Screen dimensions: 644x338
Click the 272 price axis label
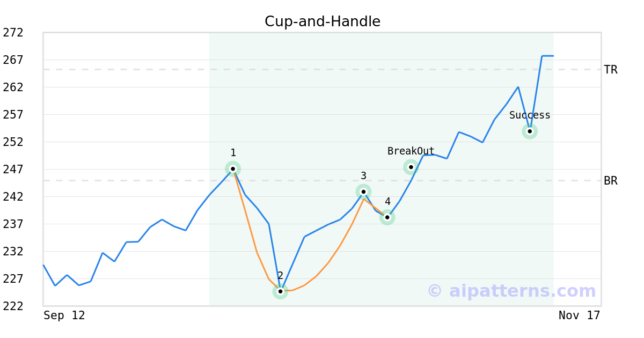(x=13, y=33)
